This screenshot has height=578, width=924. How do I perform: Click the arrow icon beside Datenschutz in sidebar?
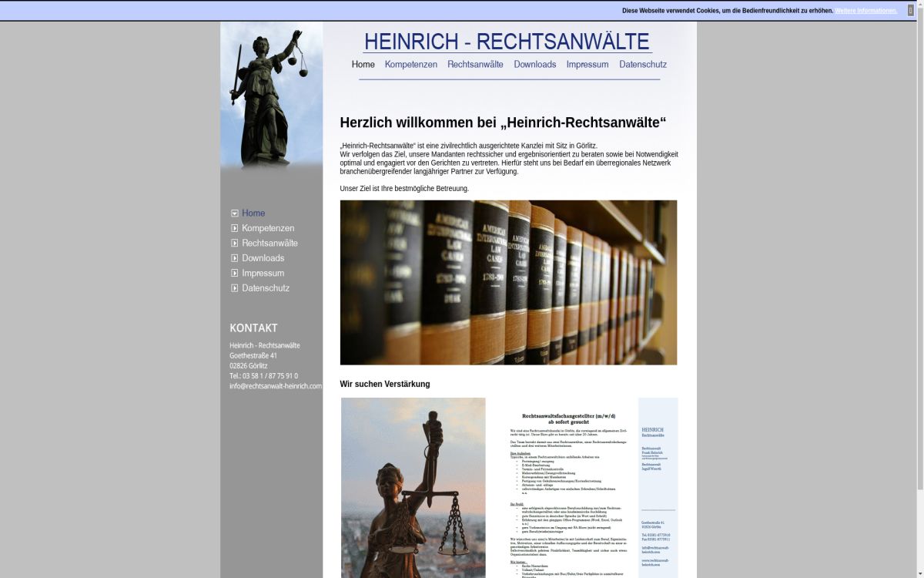pos(234,287)
